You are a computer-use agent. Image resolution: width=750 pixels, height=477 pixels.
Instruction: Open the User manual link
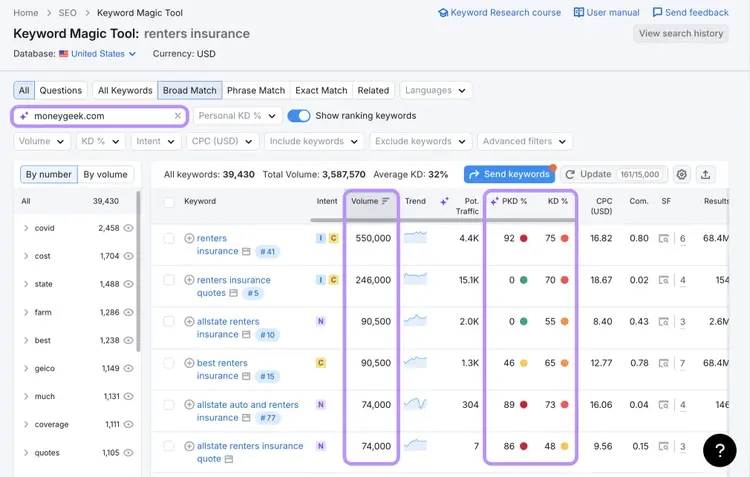[607, 12]
